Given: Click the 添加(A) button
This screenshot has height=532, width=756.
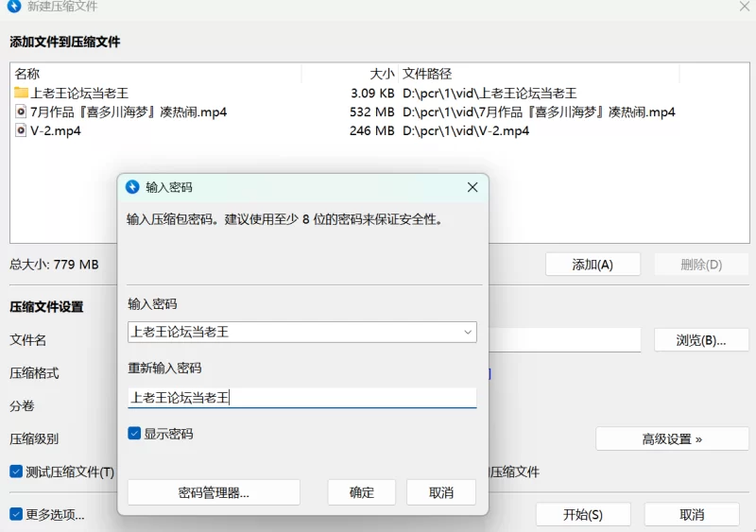Looking at the screenshot, I should pyautogui.click(x=593, y=265).
